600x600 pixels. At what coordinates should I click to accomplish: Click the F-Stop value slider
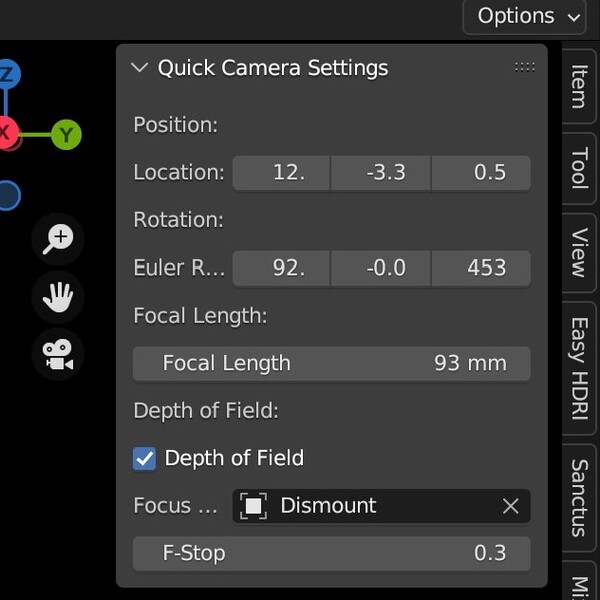coord(331,553)
